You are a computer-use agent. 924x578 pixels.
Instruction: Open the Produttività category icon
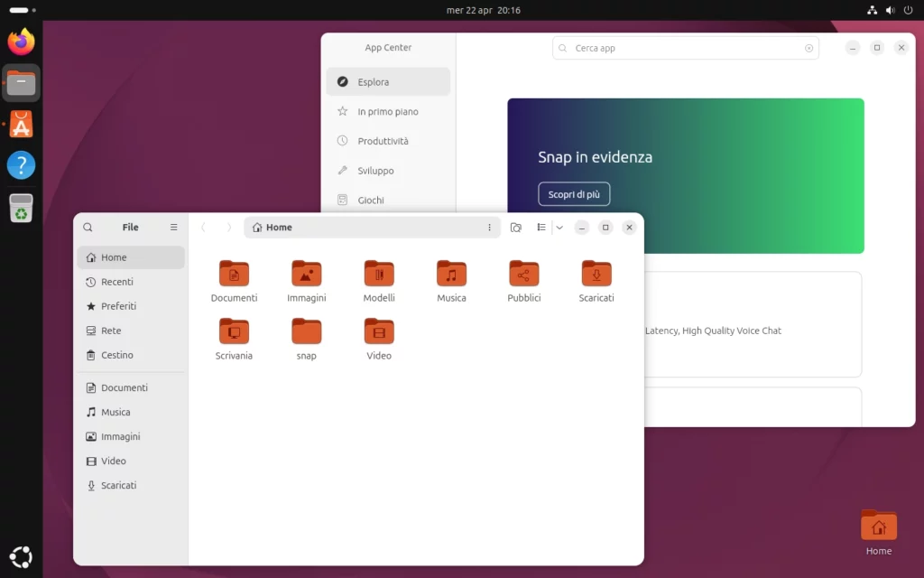344,141
